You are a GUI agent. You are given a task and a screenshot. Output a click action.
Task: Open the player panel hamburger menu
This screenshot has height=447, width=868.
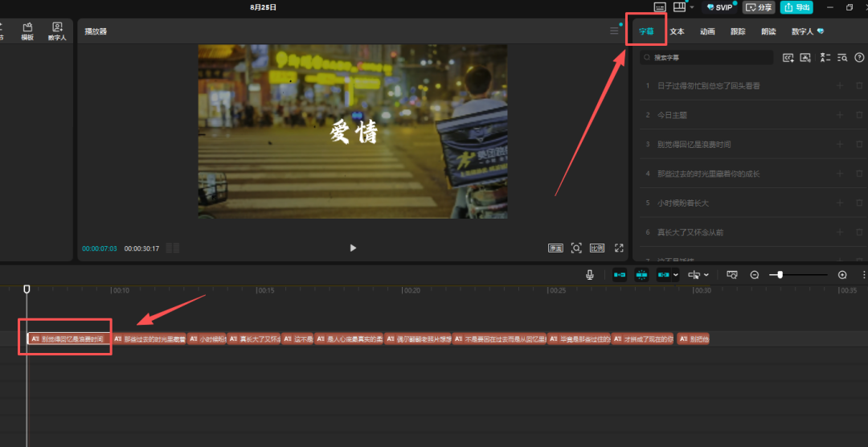[615, 31]
